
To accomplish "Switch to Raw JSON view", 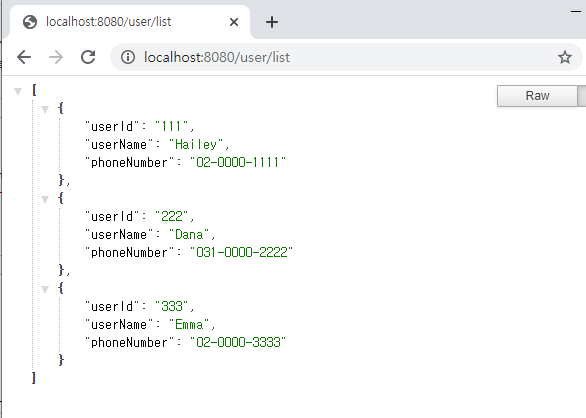I will tap(537, 96).
